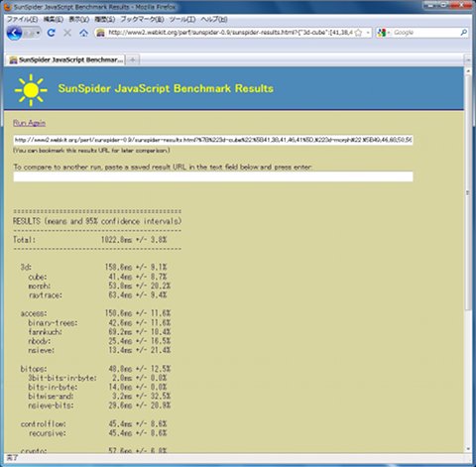Image resolution: width=476 pixels, height=467 pixels.
Task: Click the site favicon in the address bar
Action: tap(101, 33)
